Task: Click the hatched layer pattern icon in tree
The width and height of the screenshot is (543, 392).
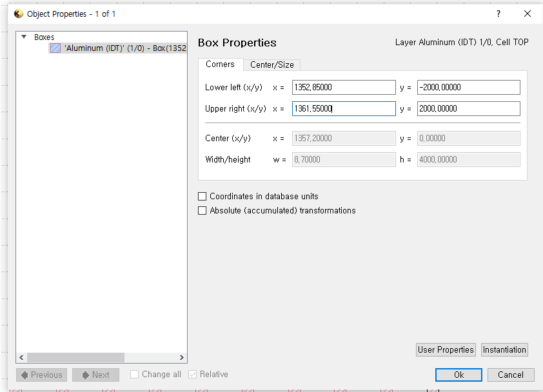Action: pos(55,48)
